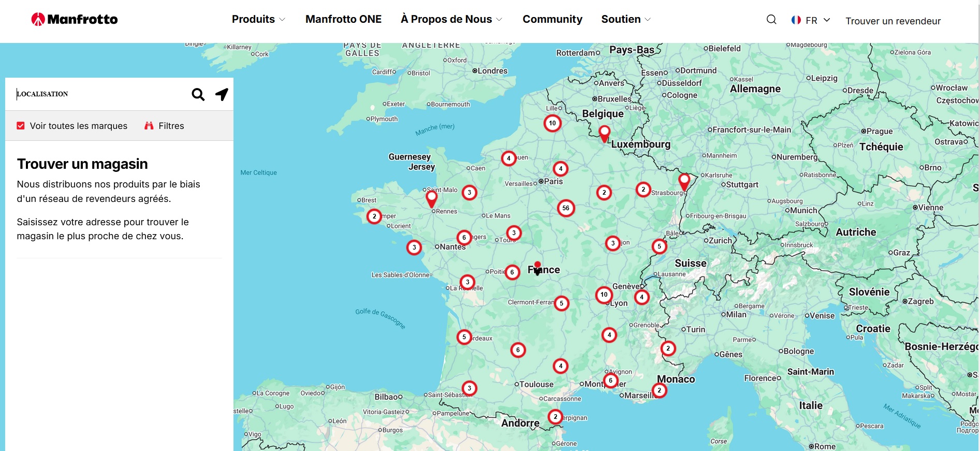Select the cluster of 3 west of Nantes
The width and height of the screenshot is (980, 451).
click(414, 248)
